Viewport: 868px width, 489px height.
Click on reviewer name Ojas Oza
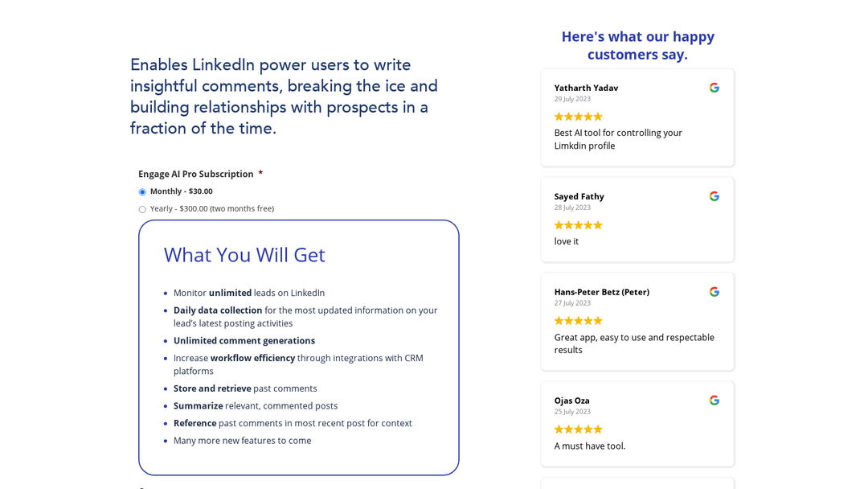(571, 401)
